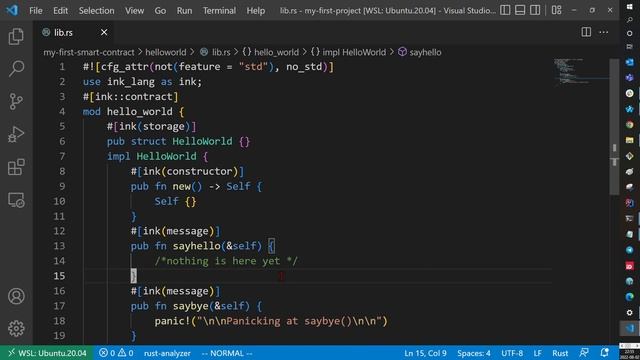Screen dimensions: 640x360
Task: Open notifications bell in status bar
Action: click(x=604, y=353)
